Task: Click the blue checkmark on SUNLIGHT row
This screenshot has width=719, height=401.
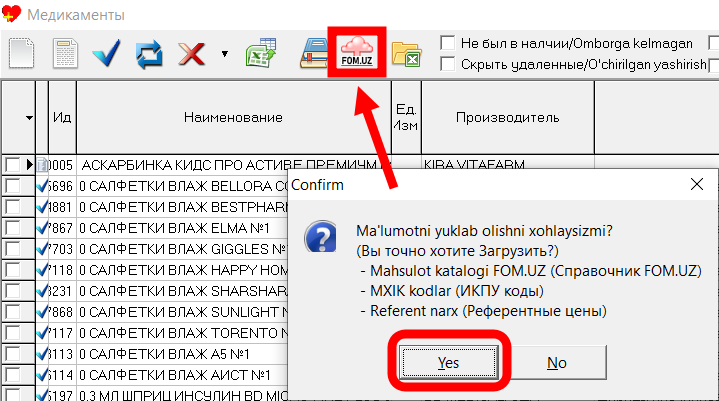Action: click(x=42, y=312)
